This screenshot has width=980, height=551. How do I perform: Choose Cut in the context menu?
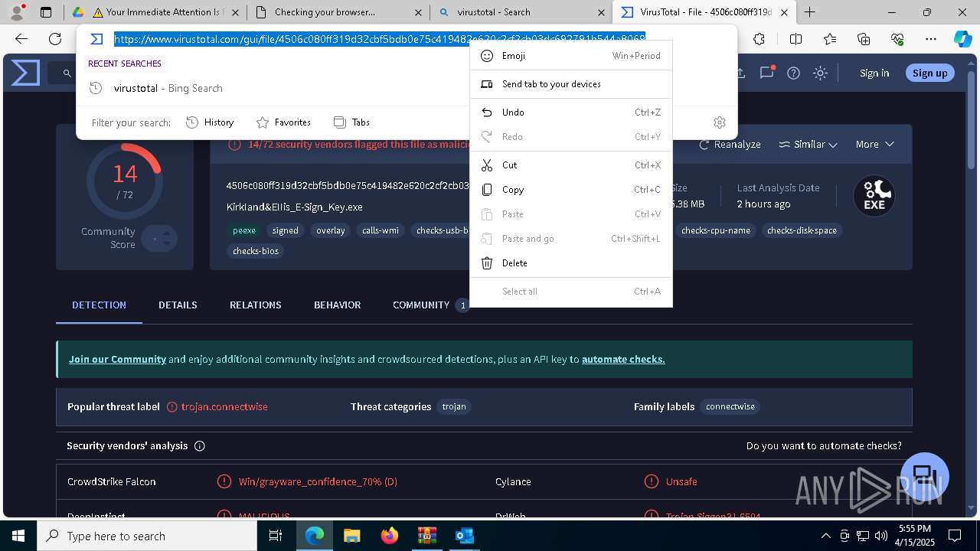(571, 165)
